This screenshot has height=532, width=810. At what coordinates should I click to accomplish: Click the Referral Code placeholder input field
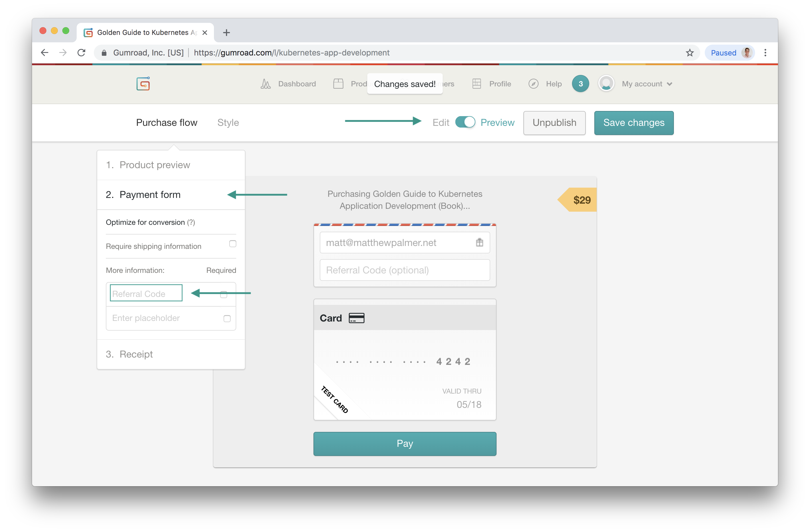tap(147, 293)
